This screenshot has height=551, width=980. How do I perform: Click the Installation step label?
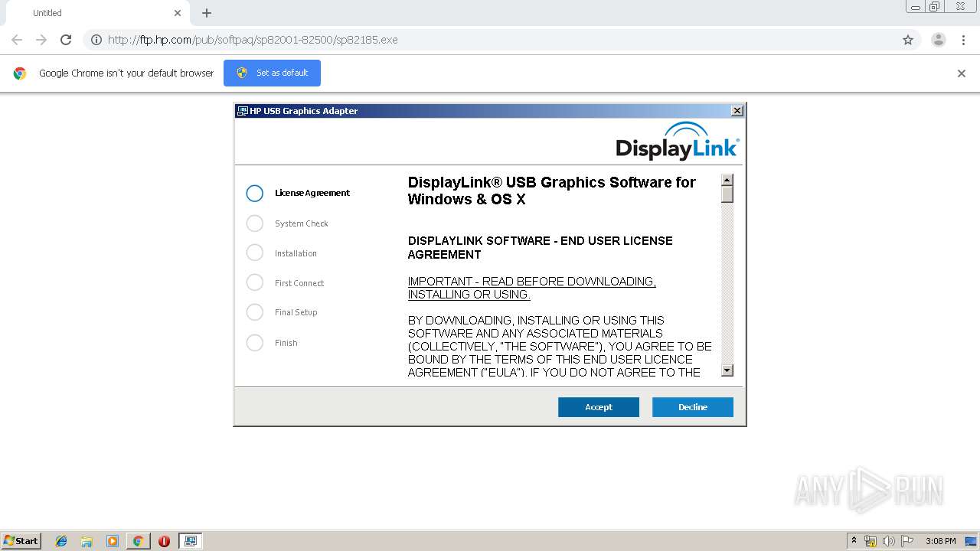point(296,253)
